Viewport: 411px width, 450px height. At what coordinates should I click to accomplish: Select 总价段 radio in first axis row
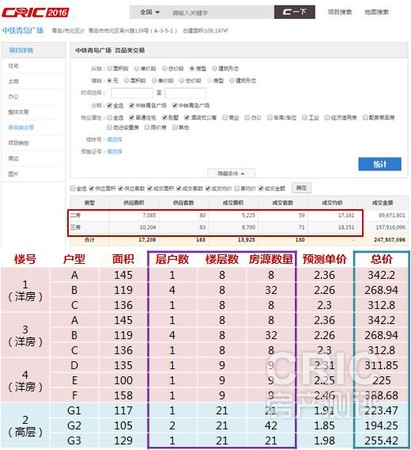pos(165,68)
